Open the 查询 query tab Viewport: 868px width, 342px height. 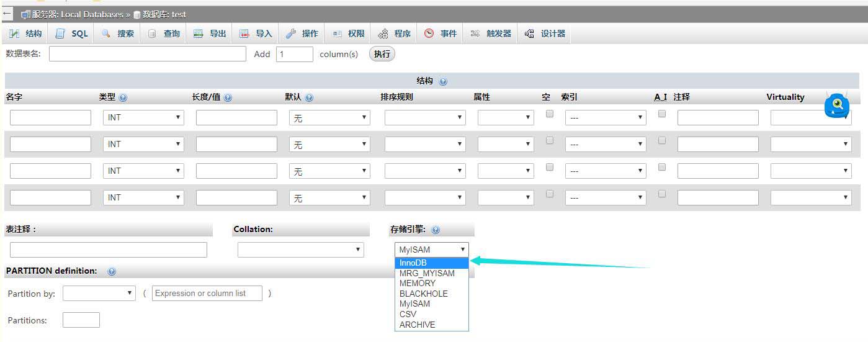pos(164,34)
